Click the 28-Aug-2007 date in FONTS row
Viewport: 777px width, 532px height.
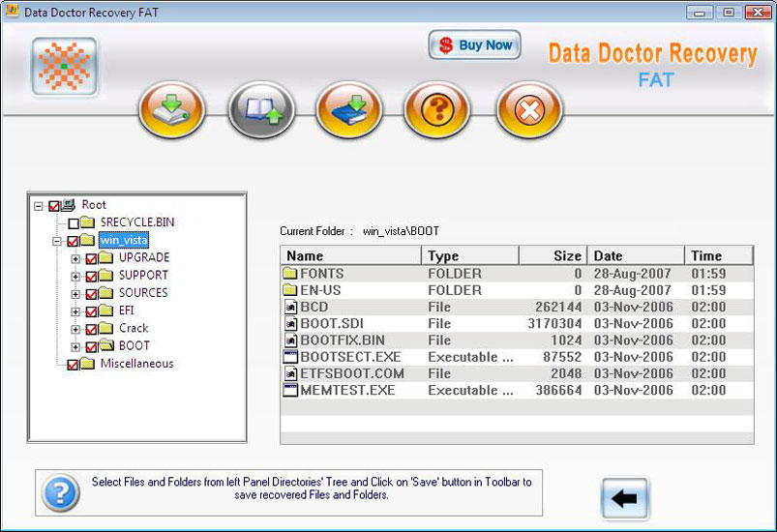click(x=633, y=274)
